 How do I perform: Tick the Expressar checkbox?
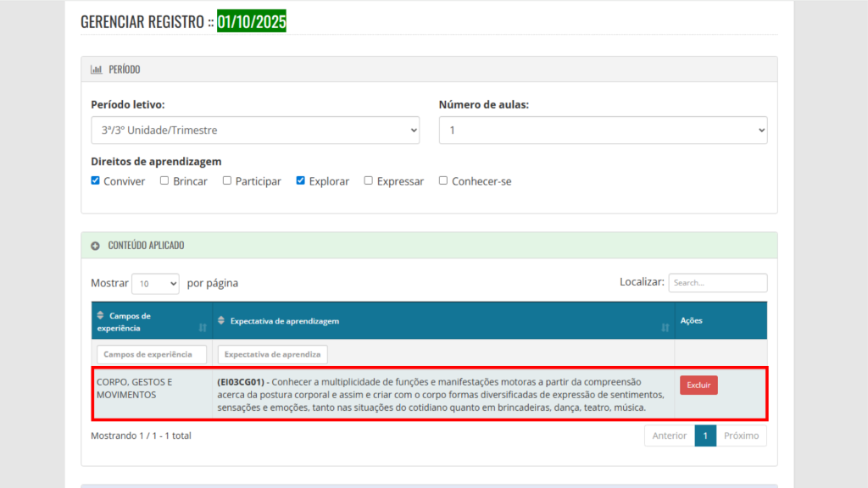[x=369, y=180]
